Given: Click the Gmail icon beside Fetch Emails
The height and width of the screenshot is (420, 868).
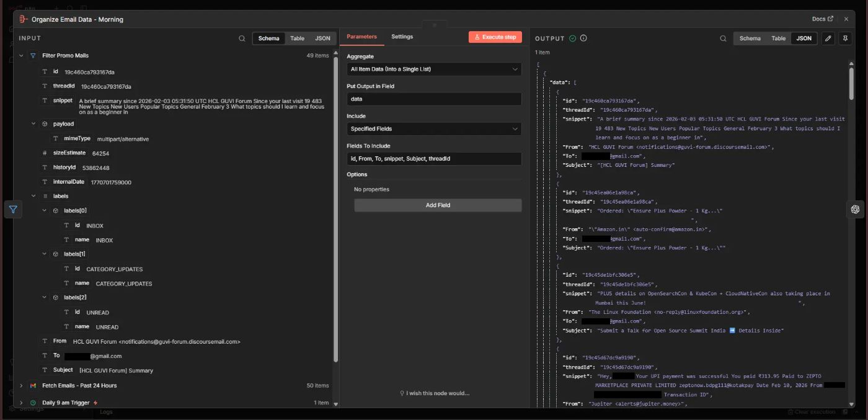Looking at the screenshot, I should coord(33,386).
